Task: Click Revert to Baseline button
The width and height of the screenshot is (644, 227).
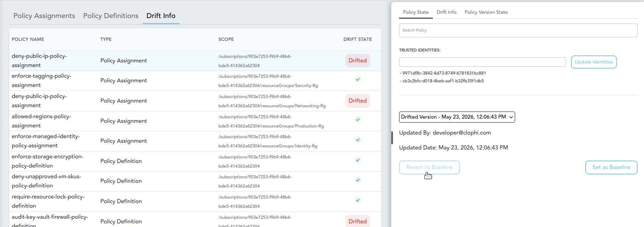Action: [429, 167]
